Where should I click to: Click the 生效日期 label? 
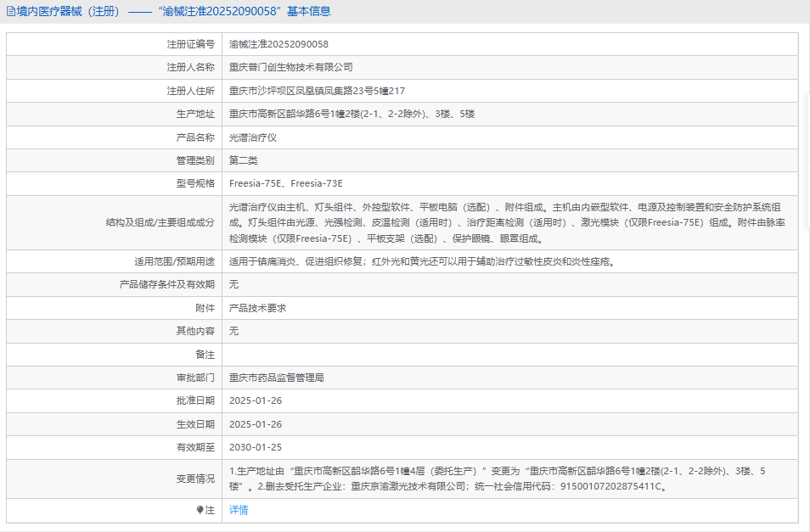[195, 424]
